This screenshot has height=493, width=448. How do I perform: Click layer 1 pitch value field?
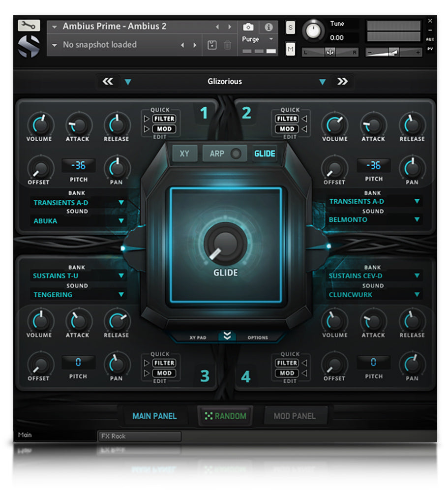[78, 166]
